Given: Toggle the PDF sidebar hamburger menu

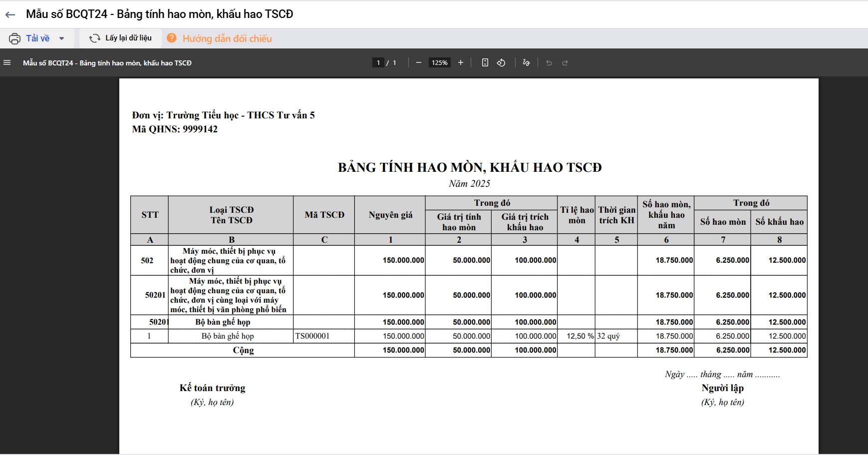Looking at the screenshot, I should [7, 63].
